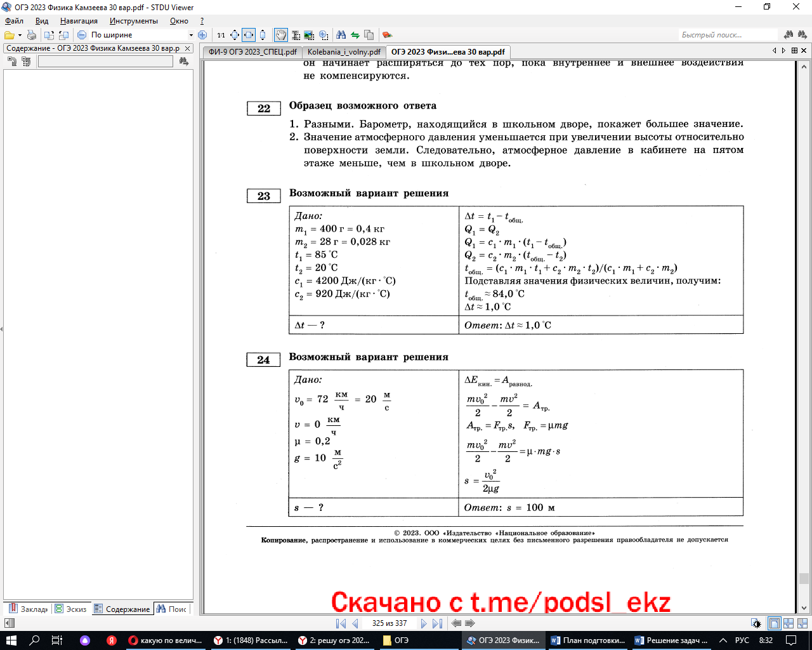Open a file with the folder icon
Screen dimensions: 812x650
pos(9,35)
